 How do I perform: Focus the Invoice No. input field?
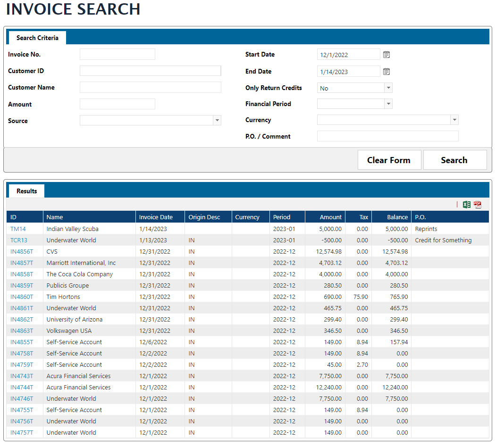(x=117, y=55)
